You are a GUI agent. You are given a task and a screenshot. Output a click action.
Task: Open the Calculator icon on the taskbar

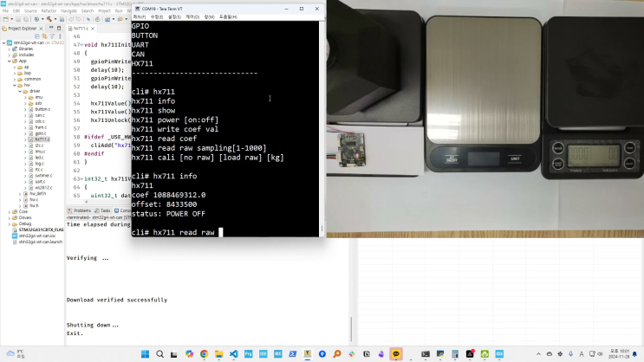[455, 354]
